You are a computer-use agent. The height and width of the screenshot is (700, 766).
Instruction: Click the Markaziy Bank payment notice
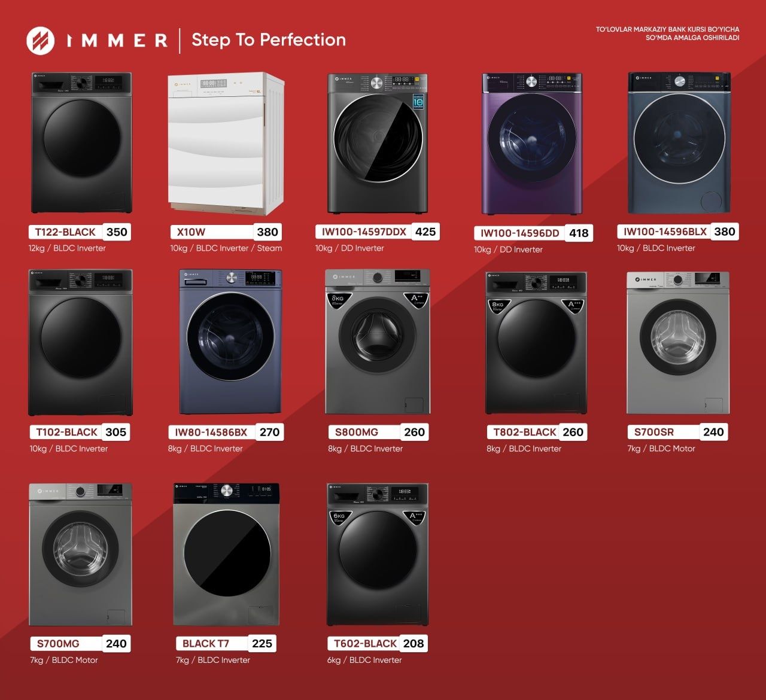(x=667, y=34)
